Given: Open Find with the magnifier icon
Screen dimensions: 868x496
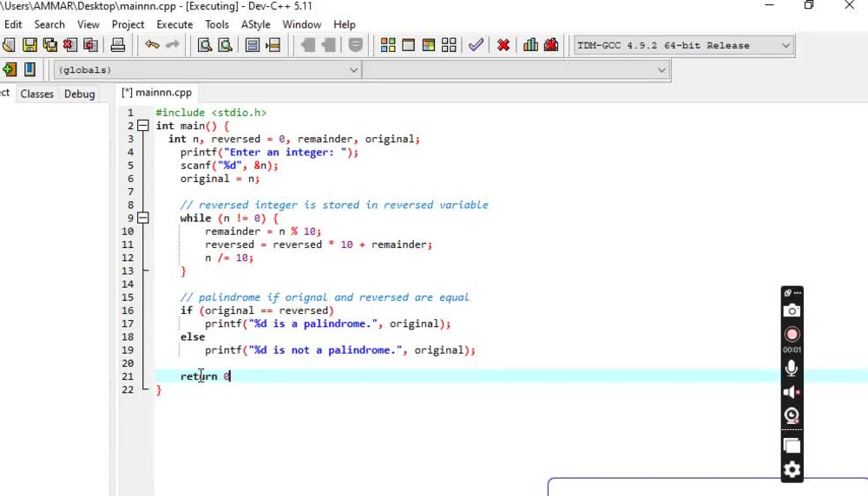Looking at the screenshot, I should point(205,45).
